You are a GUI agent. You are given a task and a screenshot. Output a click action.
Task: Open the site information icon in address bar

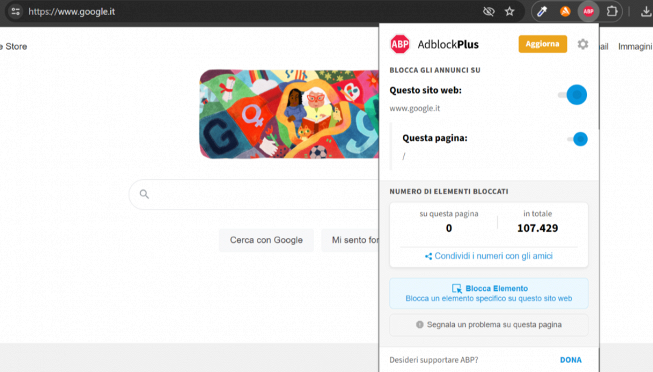point(15,11)
